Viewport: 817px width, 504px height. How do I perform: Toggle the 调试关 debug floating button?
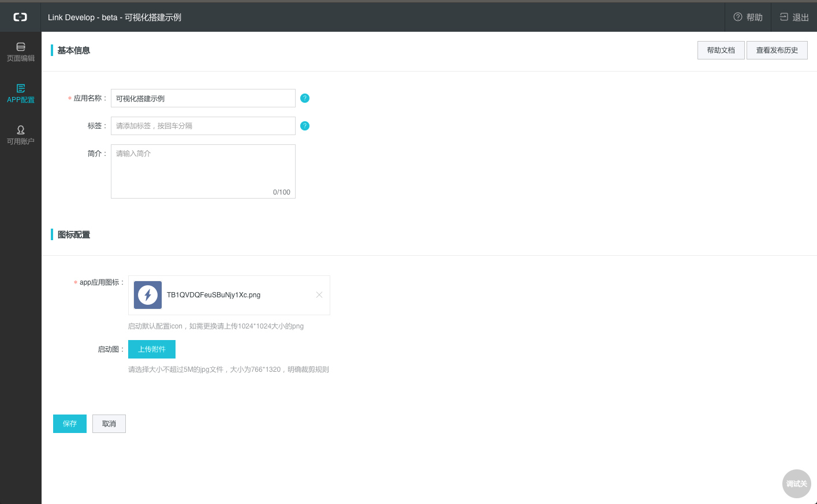797,484
